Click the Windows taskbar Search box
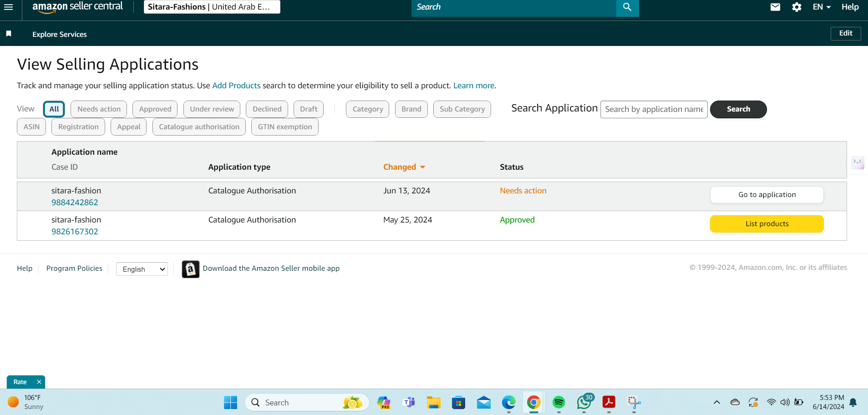 (307, 402)
